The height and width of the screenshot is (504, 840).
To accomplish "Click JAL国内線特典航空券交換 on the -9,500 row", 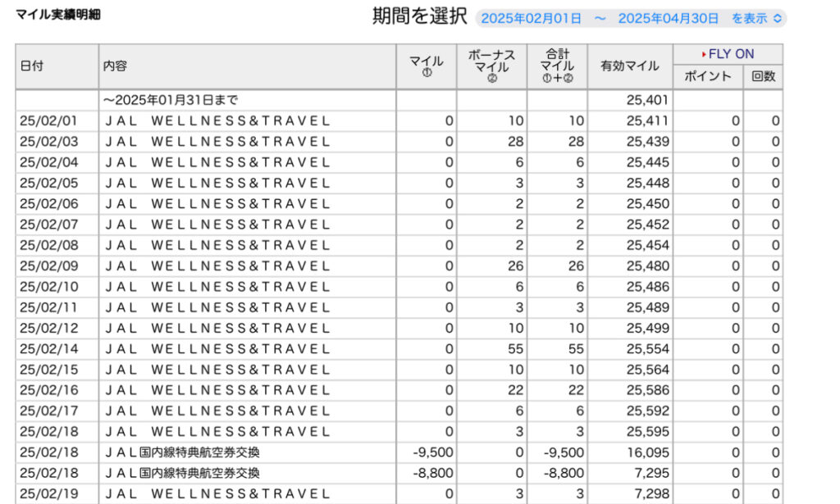I will coord(182,452).
